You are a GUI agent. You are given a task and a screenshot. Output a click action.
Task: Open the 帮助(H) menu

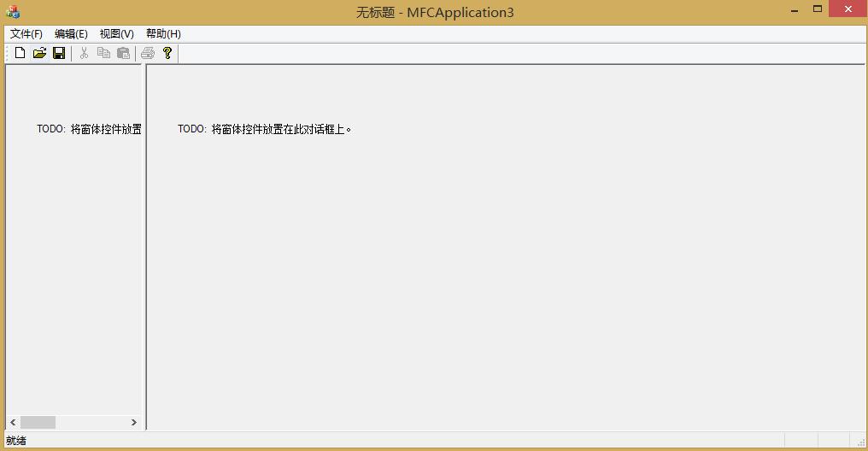(163, 34)
